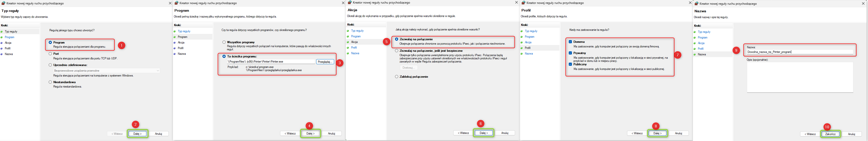Click Anuluj in the Program step window

[x=332, y=133]
